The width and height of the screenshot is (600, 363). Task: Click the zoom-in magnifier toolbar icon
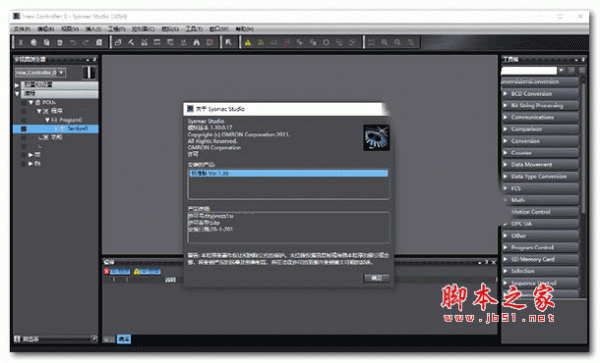[x=385, y=42]
